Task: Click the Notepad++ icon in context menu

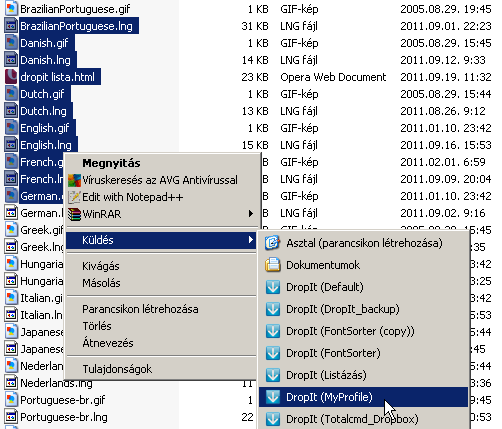Action: (74, 197)
